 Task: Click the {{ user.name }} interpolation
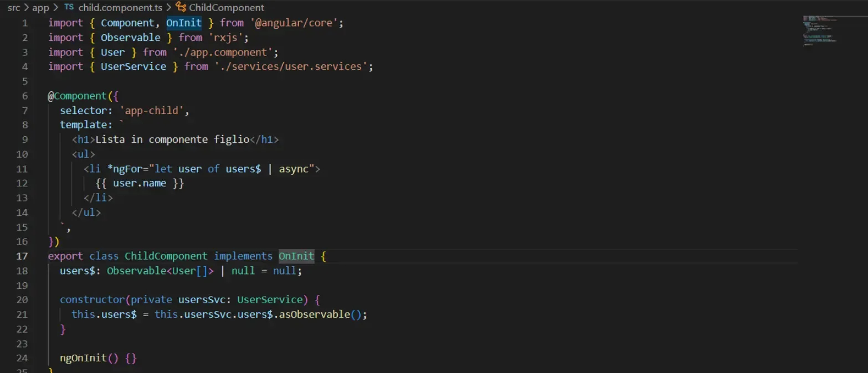[141, 183]
